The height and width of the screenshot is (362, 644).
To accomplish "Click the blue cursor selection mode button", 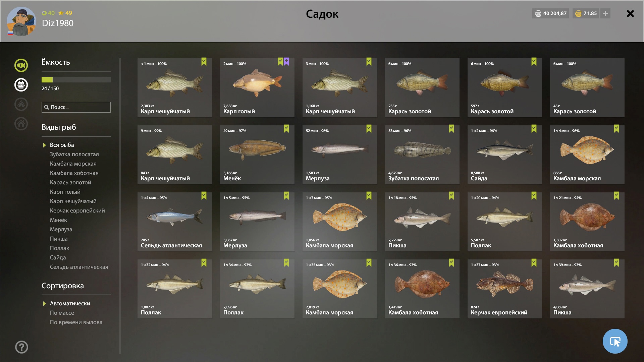I will (615, 341).
